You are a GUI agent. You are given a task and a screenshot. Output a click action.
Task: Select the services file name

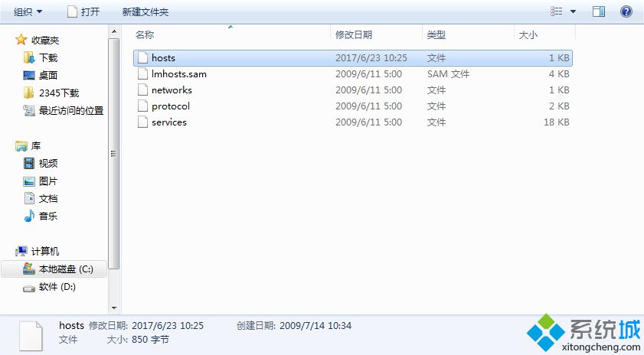[x=168, y=122]
